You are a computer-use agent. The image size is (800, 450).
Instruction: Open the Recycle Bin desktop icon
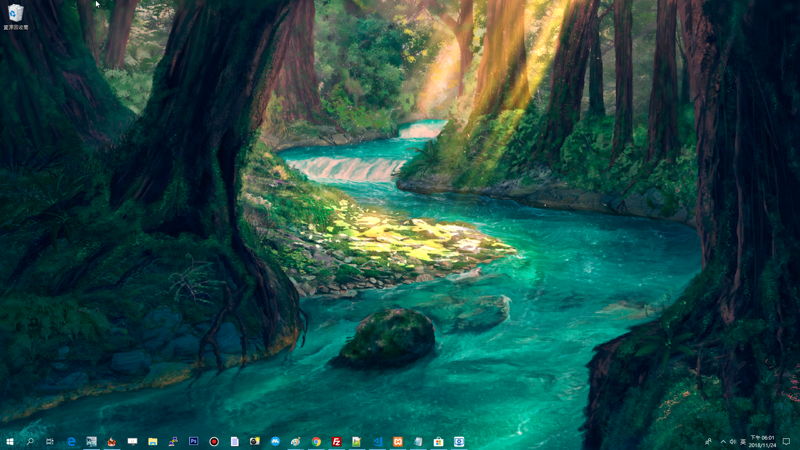point(16,16)
